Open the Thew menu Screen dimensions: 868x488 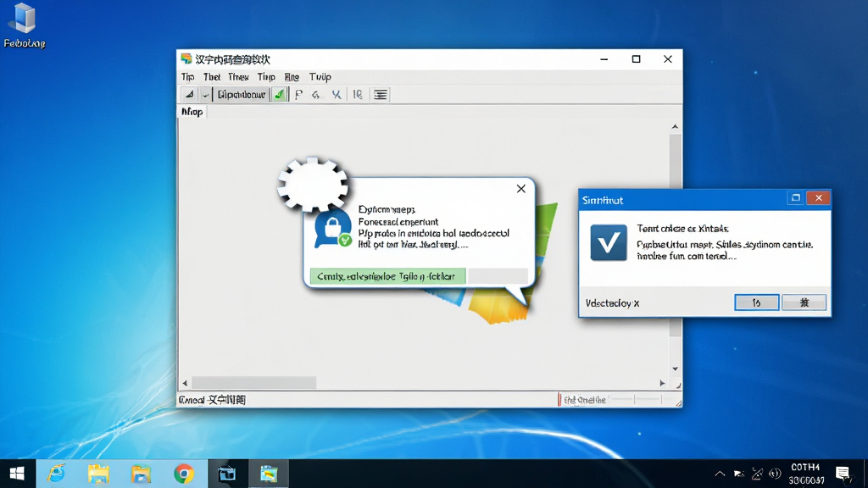point(238,77)
